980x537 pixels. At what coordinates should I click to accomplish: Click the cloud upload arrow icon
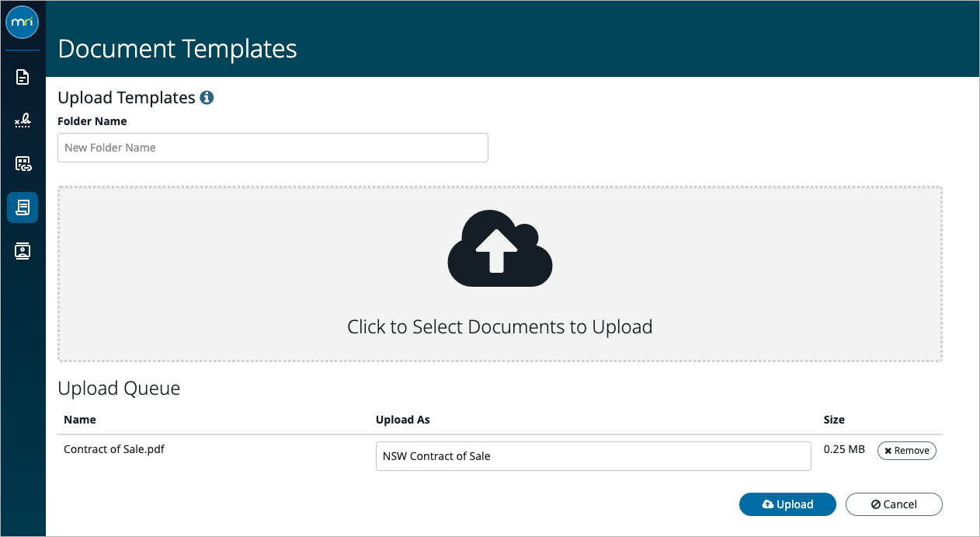500,248
